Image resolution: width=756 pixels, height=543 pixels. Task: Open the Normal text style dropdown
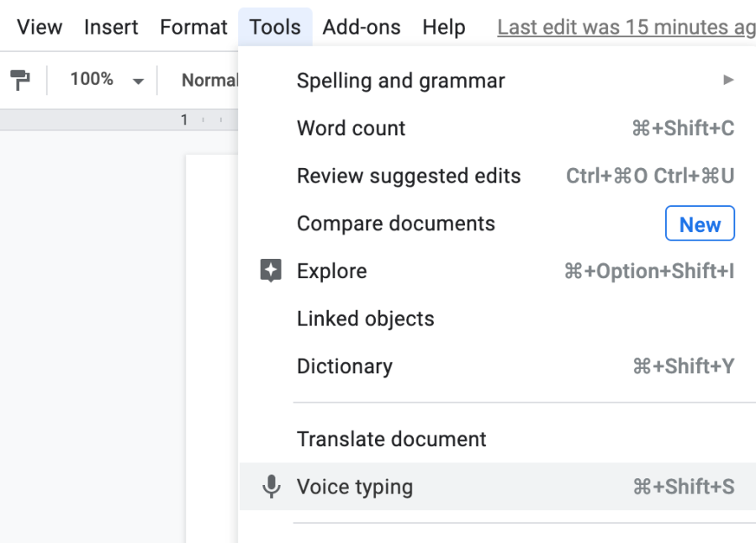(x=209, y=80)
